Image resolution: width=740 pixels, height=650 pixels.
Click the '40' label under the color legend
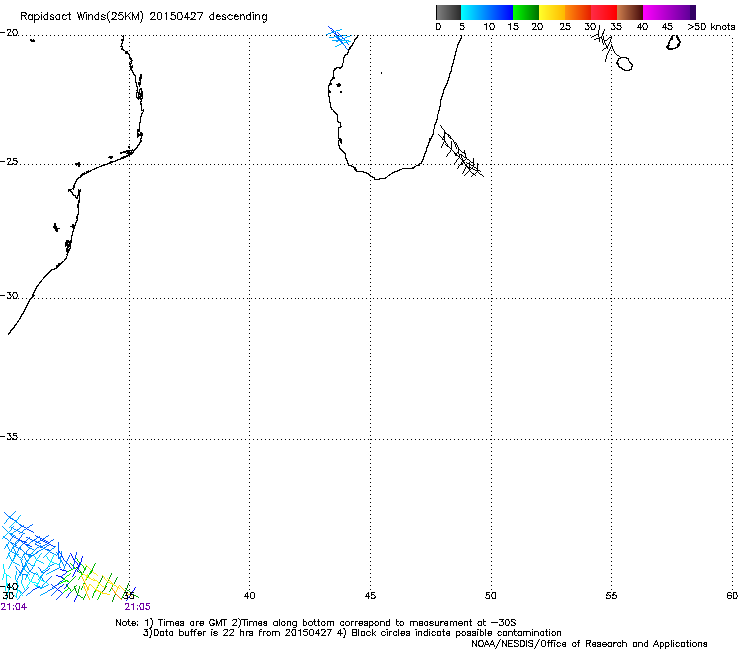642,27
